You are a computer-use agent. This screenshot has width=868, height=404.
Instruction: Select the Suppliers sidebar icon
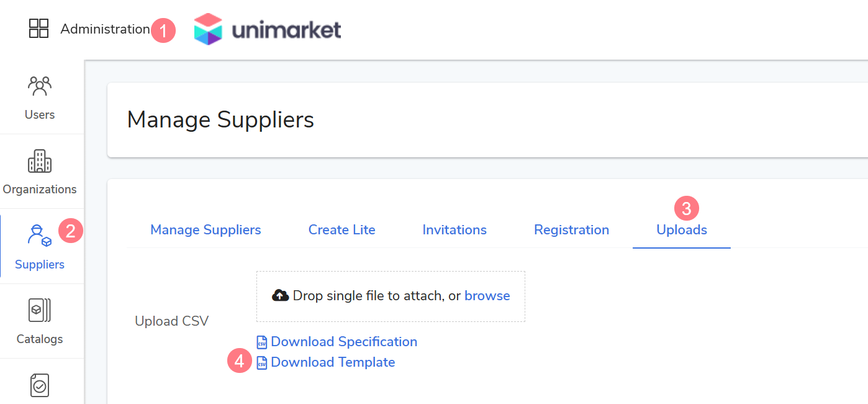tap(39, 236)
